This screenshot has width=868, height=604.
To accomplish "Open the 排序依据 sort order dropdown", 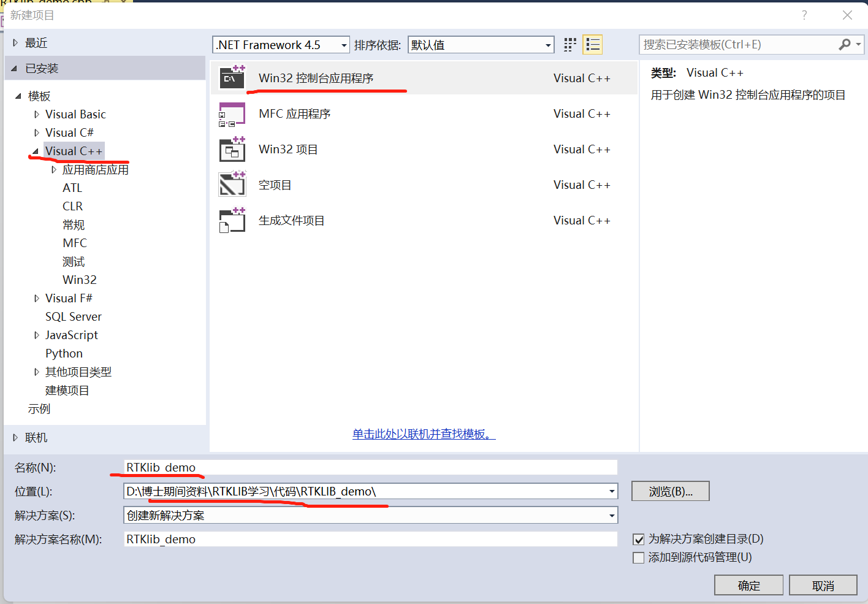I will pyautogui.click(x=547, y=44).
